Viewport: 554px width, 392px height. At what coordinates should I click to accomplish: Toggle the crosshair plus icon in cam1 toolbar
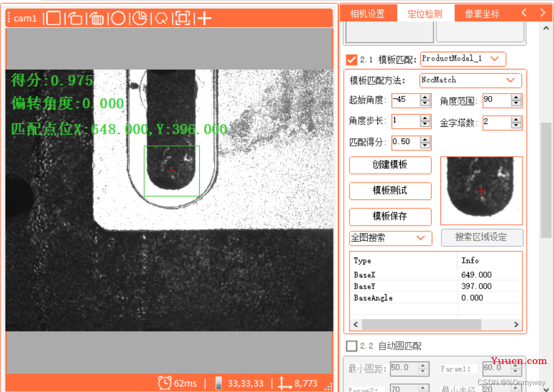click(204, 18)
